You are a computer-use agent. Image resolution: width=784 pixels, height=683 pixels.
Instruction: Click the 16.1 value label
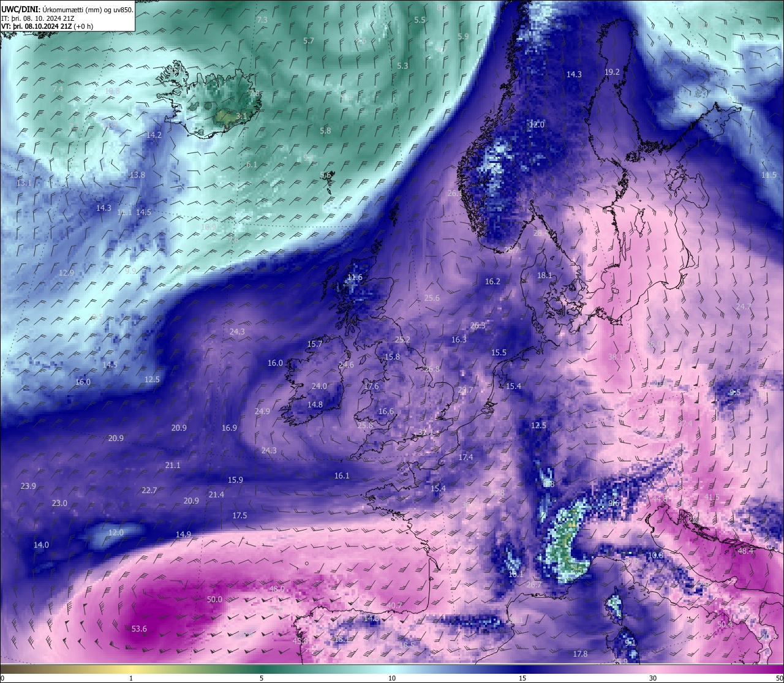click(342, 475)
